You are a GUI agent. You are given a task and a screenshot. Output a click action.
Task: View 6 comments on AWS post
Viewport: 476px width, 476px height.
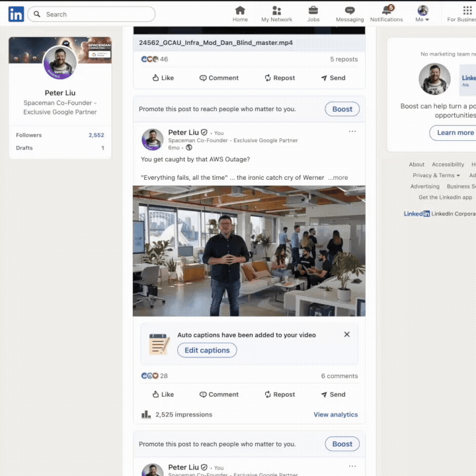339,376
